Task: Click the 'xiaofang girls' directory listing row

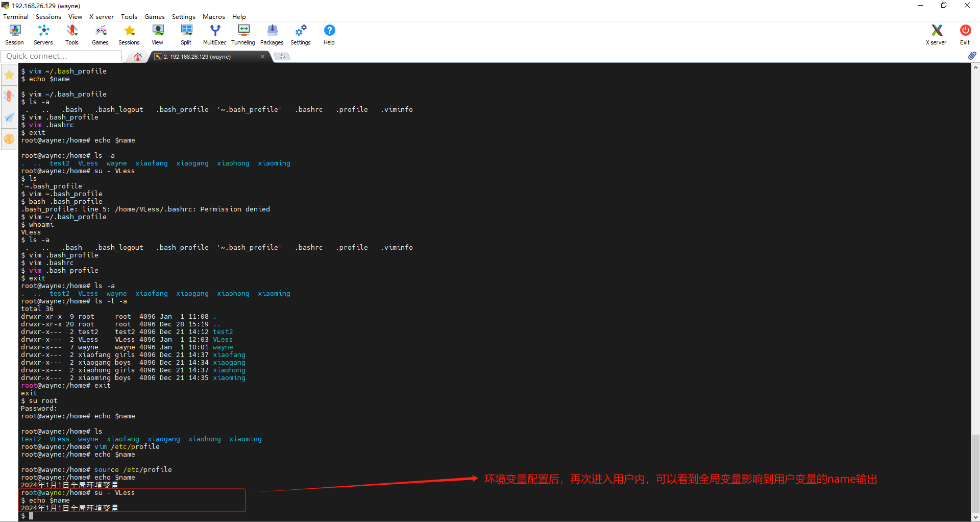Action: [x=133, y=355]
